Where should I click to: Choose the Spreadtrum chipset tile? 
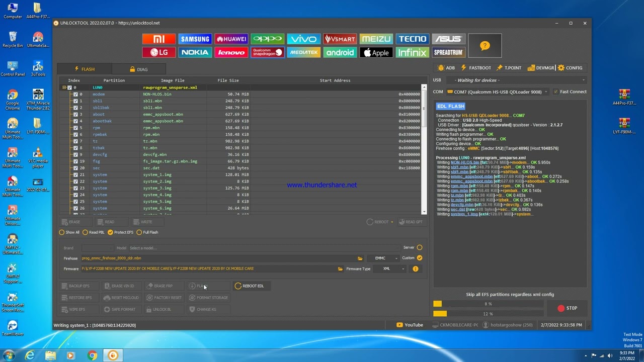click(x=449, y=52)
